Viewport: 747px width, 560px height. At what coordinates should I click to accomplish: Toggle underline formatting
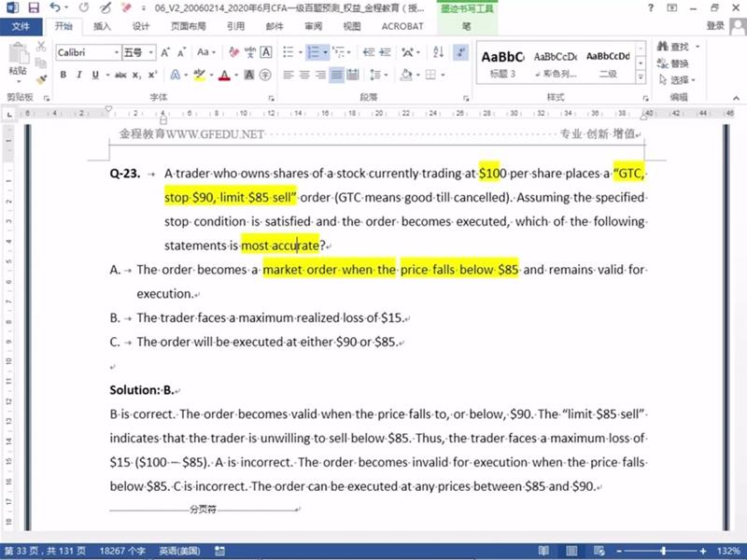[x=95, y=75]
